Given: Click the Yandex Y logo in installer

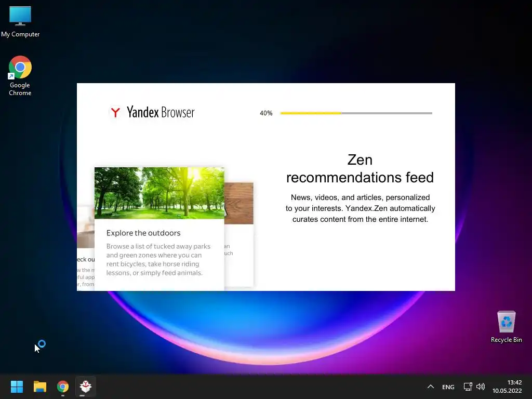Looking at the screenshot, I should point(115,112).
